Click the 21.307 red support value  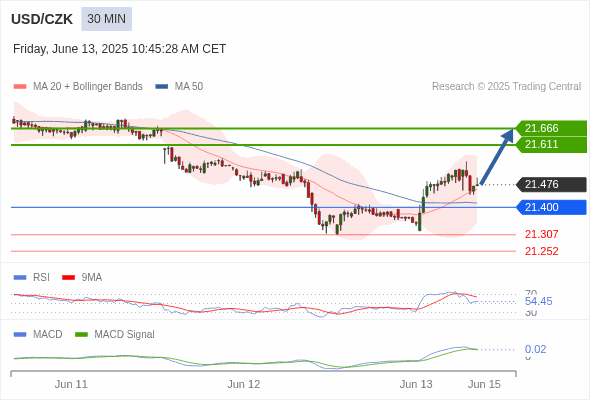541,234
